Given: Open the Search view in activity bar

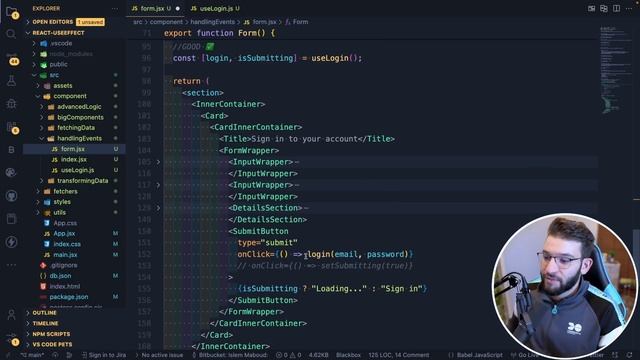Looking at the screenshot, I should 11,34.
